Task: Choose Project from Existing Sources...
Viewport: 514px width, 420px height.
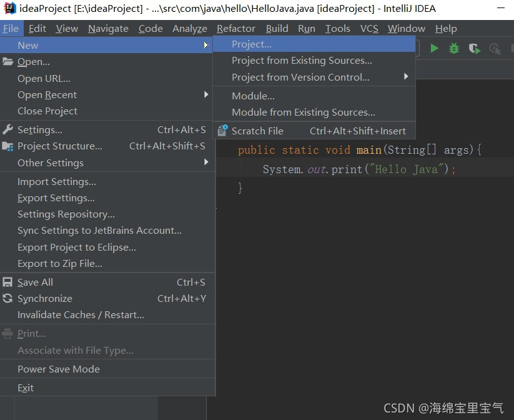Action: [314, 61]
